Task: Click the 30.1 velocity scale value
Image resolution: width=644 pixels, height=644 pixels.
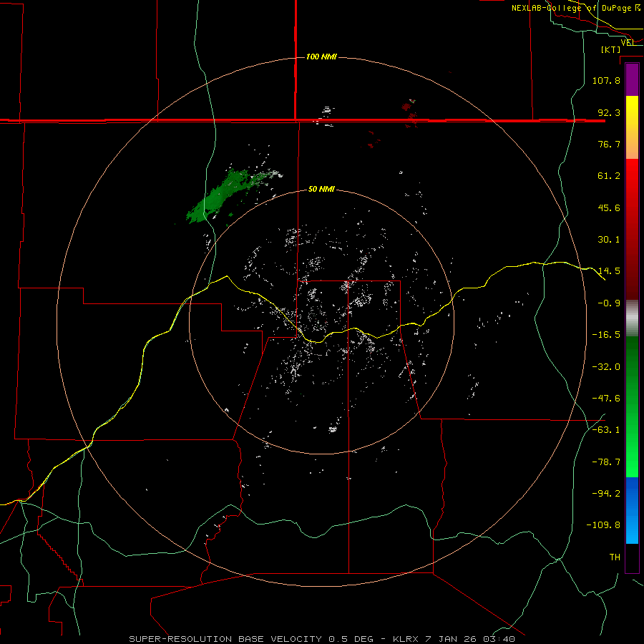Action: click(609, 240)
